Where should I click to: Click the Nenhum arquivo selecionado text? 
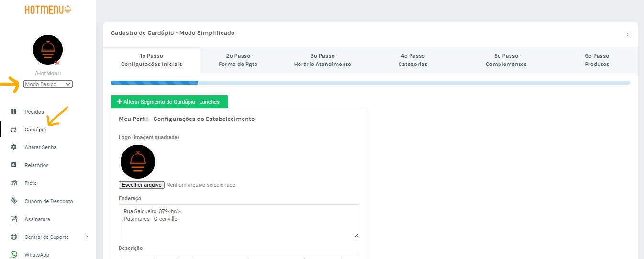pos(201,185)
